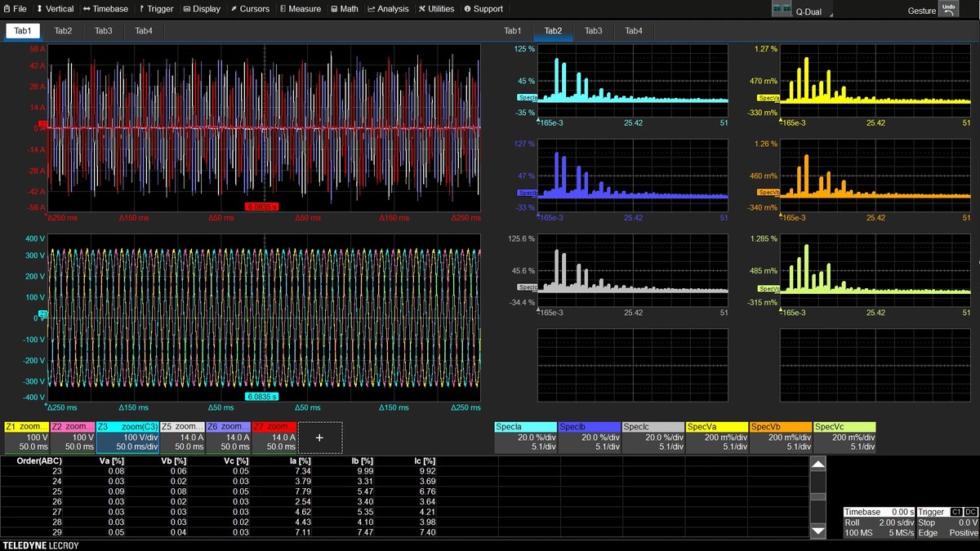Screen dimensions: 980x551
Task: Select the Z5 zoom trace descriptor
Action: [181, 437]
